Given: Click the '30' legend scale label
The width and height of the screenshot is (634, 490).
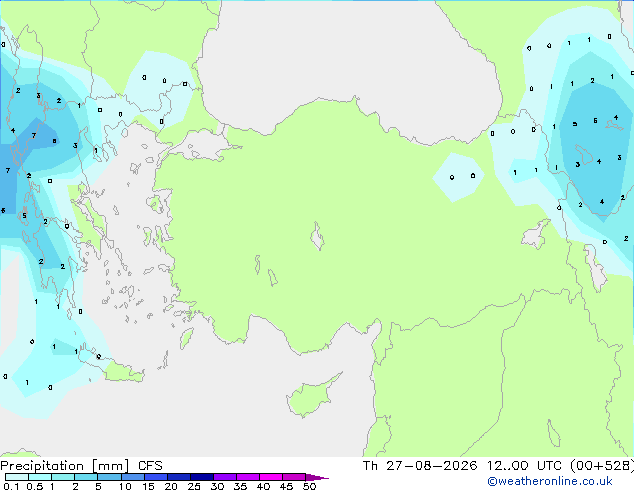Looking at the screenshot, I should click(x=217, y=486).
